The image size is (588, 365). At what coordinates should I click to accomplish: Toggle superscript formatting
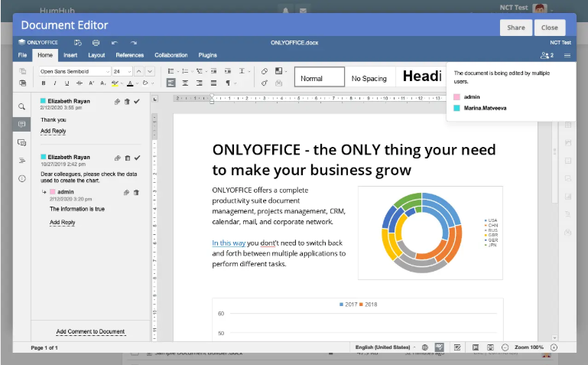coord(91,83)
